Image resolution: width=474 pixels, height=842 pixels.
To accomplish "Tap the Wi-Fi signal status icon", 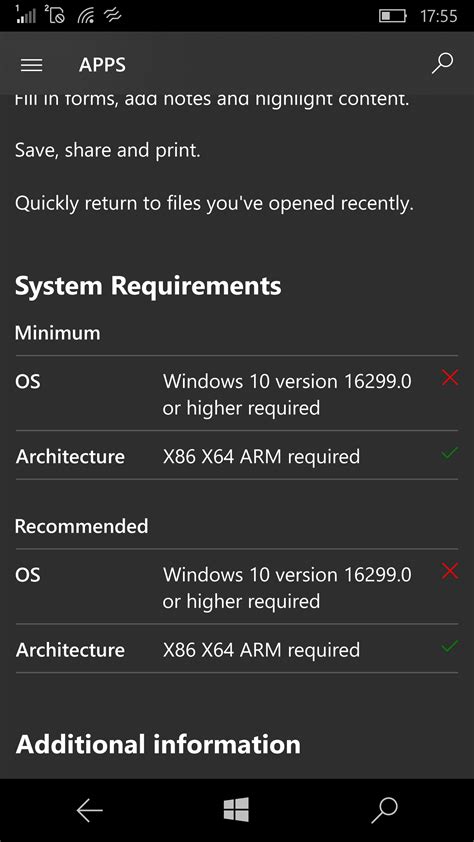I will pyautogui.click(x=86, y=16).
